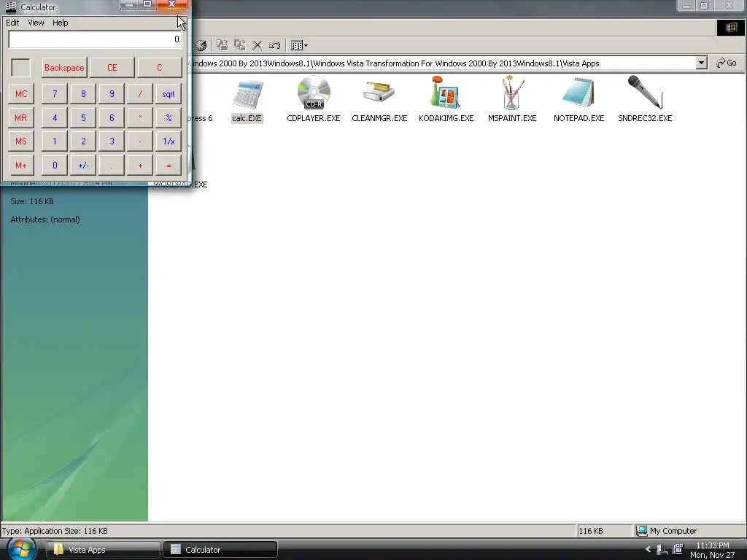The image size is (747, 560).
Task: Click the 4 digit button
Action: 55,117
